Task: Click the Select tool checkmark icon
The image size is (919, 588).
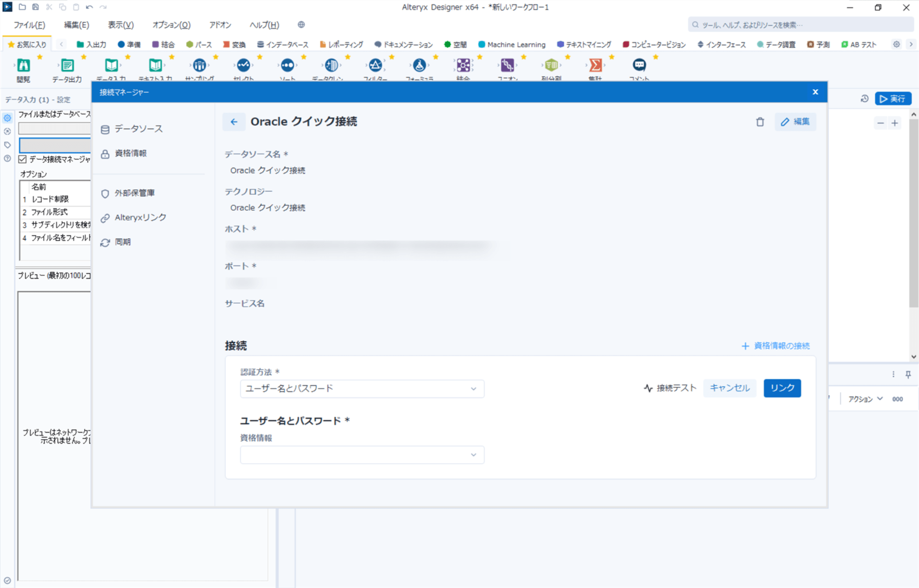Action: [244, 65]
